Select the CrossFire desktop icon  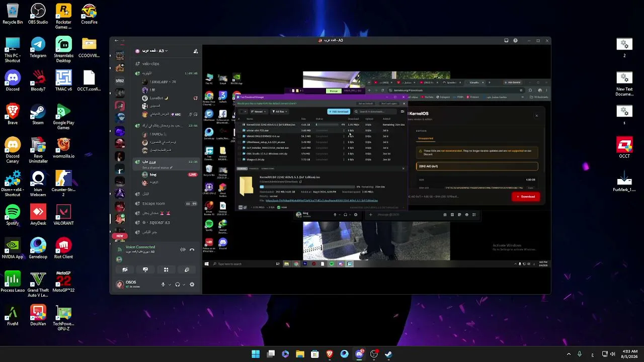[89, 14]
